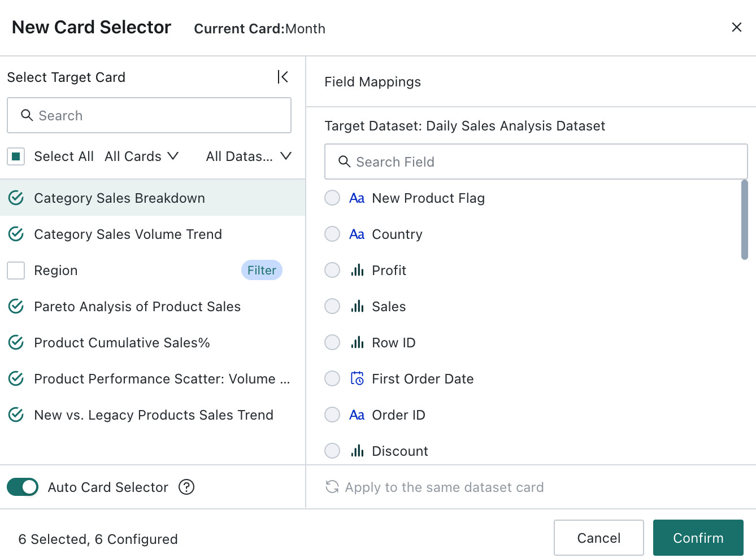Open the All Datasets dropdown
The height and width of the screenshot is (558, 756).
(x=249, y=156)
